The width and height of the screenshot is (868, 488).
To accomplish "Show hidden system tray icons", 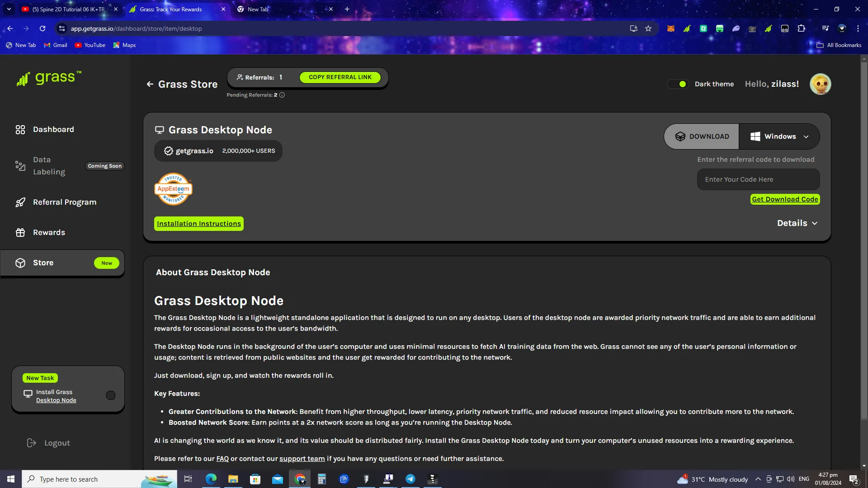I will [x=758, y=479].
